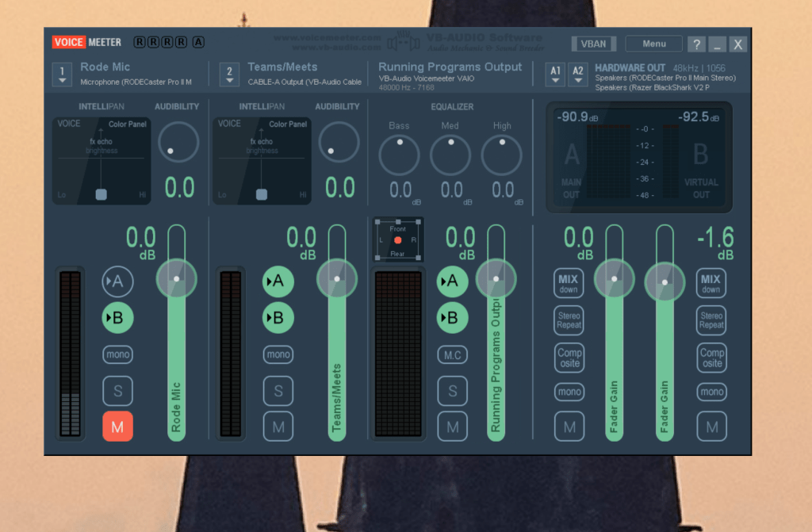Image resolution: width=812 pixels, height=532 pixels.
Task: Click the Running Programs Output fader knob
Action: point(496,279)
